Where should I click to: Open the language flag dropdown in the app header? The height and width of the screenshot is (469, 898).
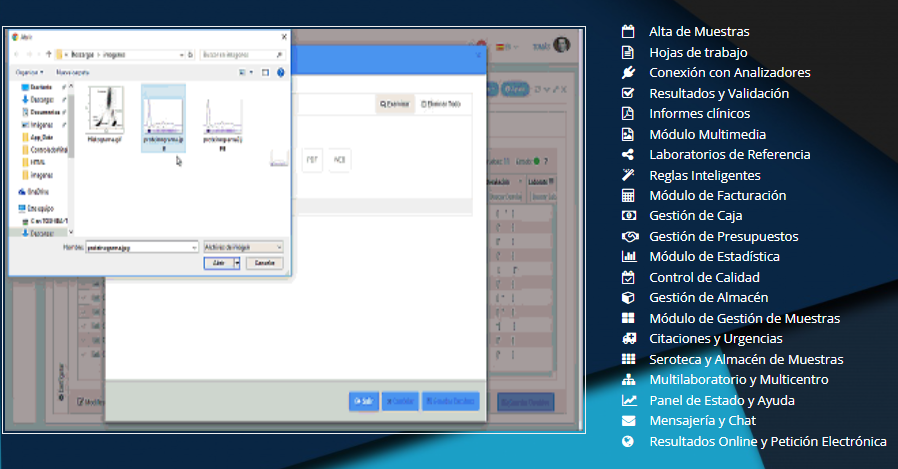point(507,48)
